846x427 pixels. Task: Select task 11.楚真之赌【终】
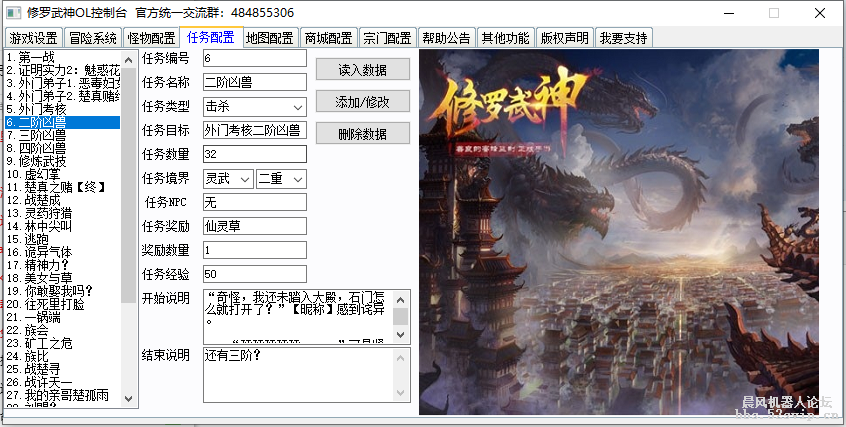coord(63,187)
